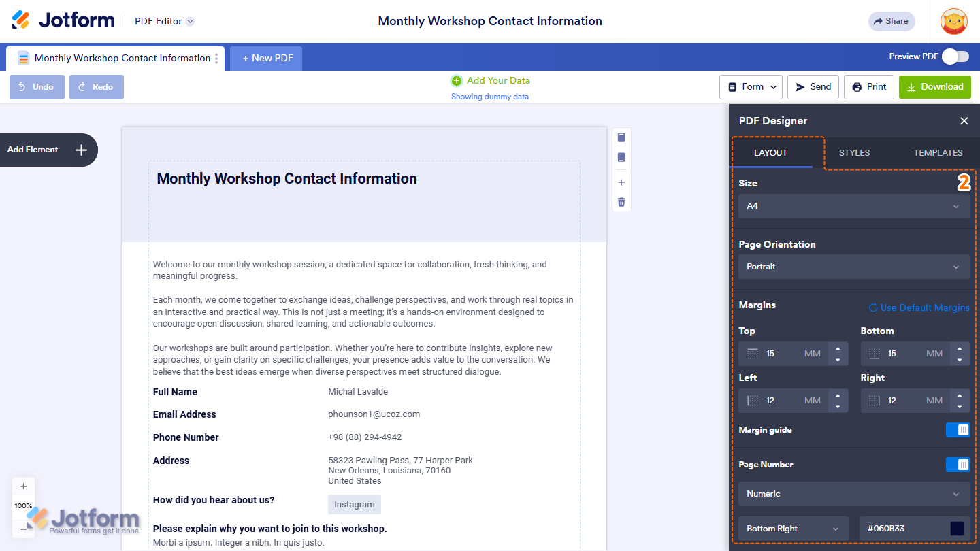Click Use Default Margins link
Screen dimensions: 980x551
coord(919,307)
